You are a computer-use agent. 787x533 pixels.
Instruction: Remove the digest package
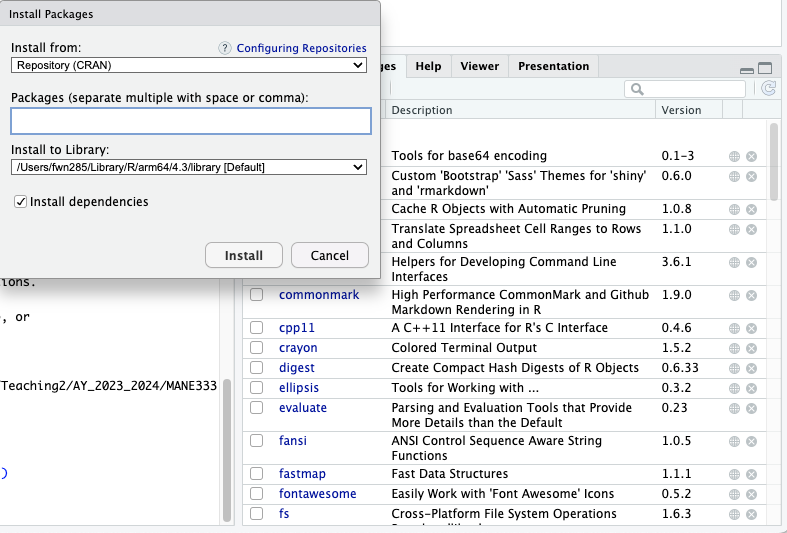pyautogui.click(x=751, y=368)
